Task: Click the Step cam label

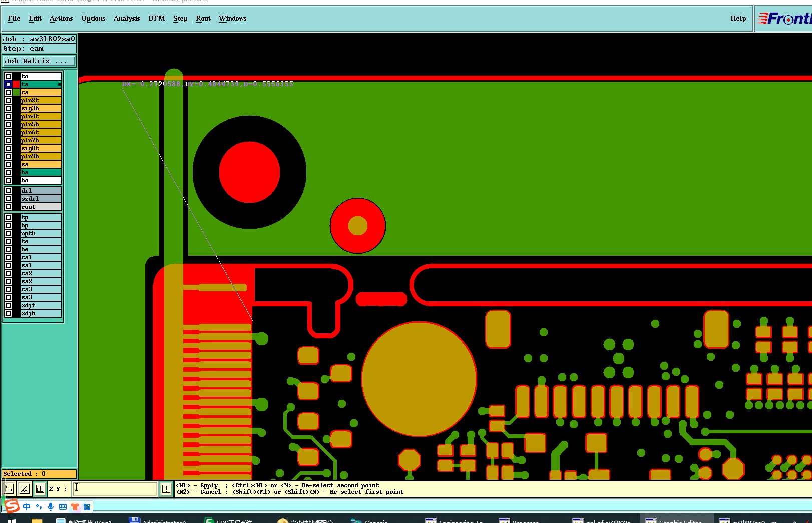Action: (39, 49)
